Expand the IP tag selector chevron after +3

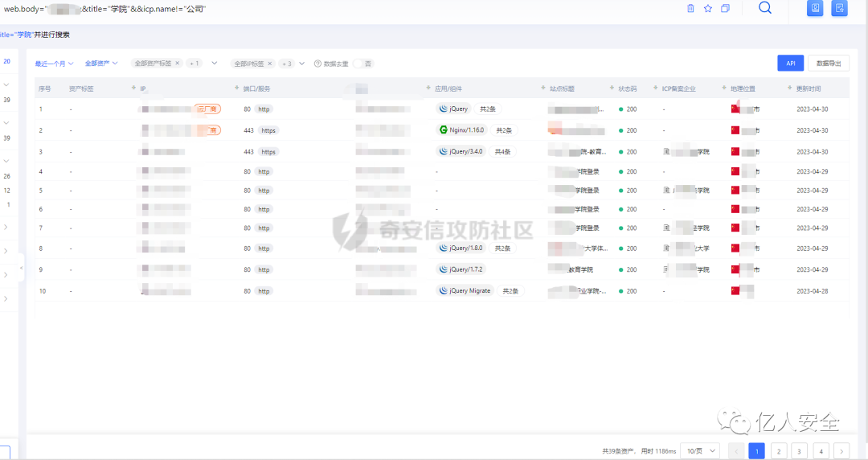click(301, 64)
